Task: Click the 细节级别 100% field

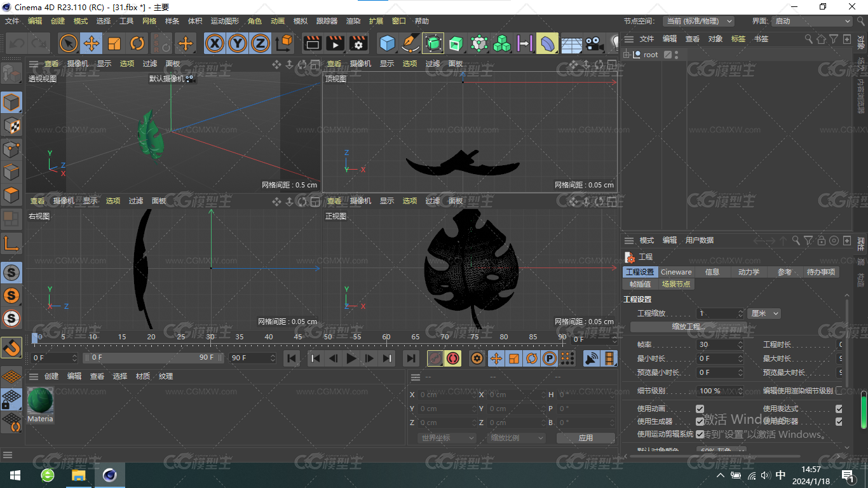Action: tap(720, 391)
